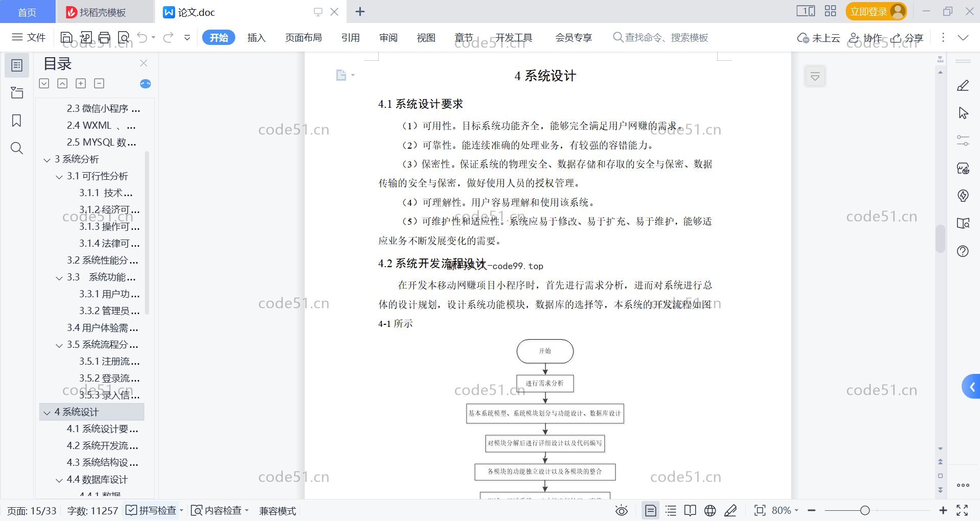Open the 插入 ribbon tab
This screenshot has width=980, height=521.
256,37
